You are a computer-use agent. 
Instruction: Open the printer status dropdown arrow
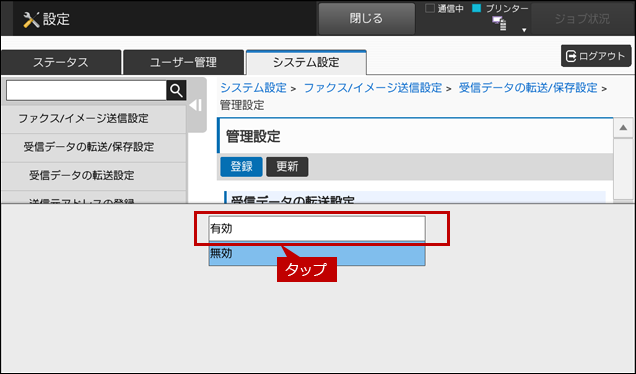524,30
